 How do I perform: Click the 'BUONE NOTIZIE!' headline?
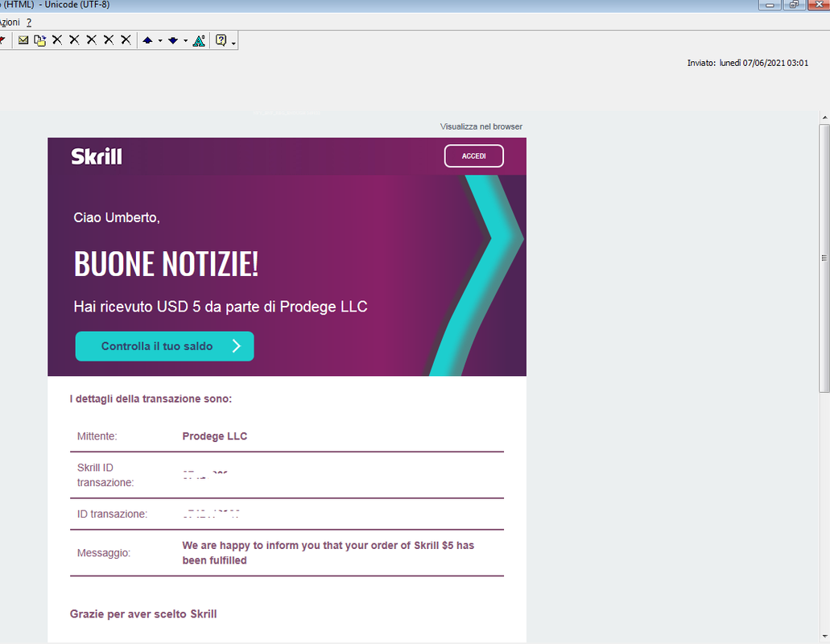166,263
